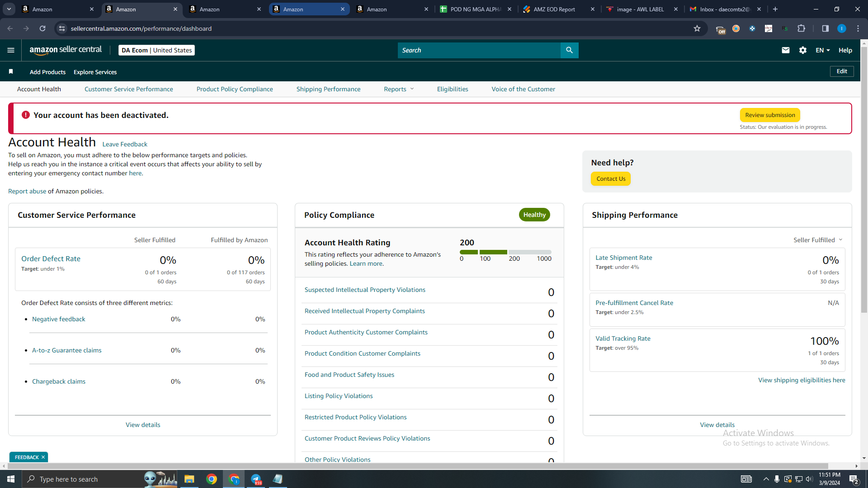Open the Windows Start menu

pos(11,479)
